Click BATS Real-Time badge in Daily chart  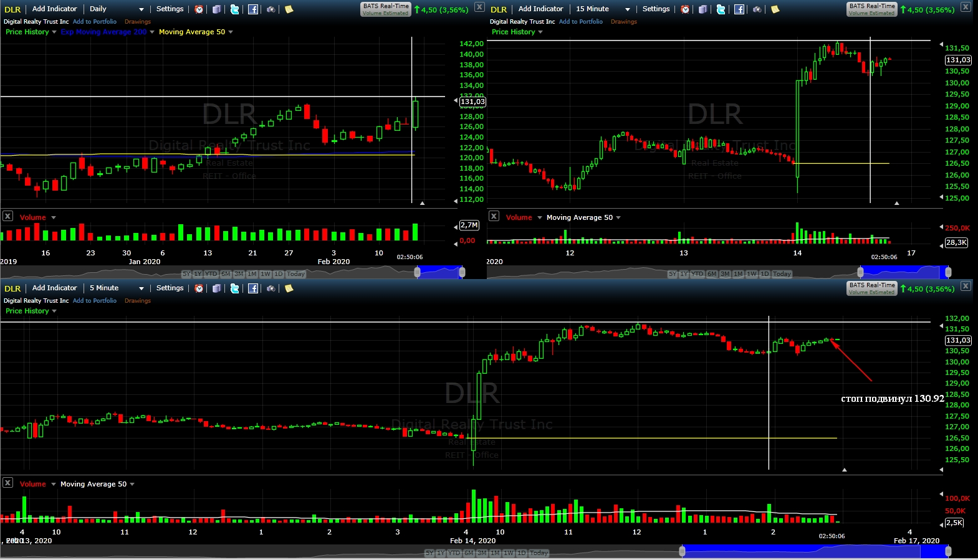(x=386, y=9)
